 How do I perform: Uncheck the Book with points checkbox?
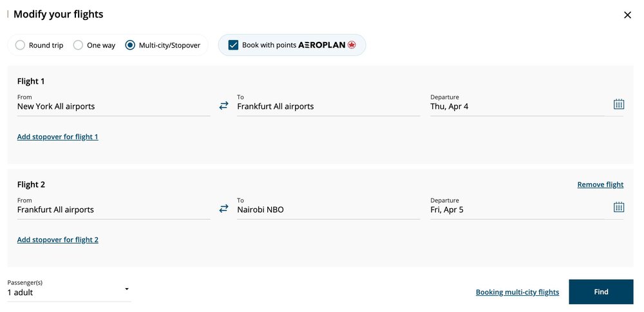(x=233, y=45)
